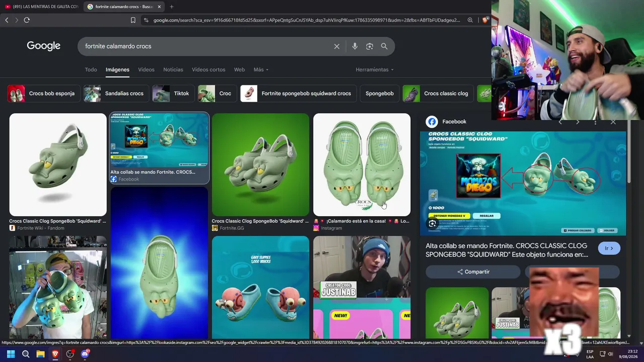The height and width of the screenshot is (362, 644).
Task: Open the large Facebook preview image
Action: coord(523,184)
